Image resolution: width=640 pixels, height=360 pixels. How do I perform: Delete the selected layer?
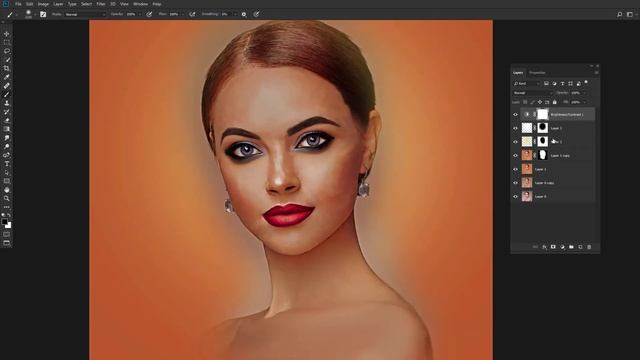(x=589, y=247)
